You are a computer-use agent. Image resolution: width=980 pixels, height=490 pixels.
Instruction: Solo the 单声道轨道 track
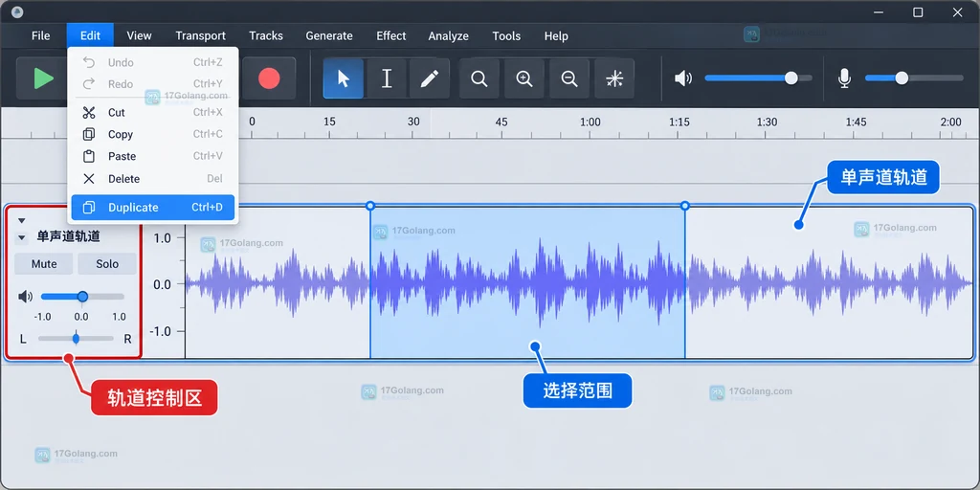click(x=107, y=264)
